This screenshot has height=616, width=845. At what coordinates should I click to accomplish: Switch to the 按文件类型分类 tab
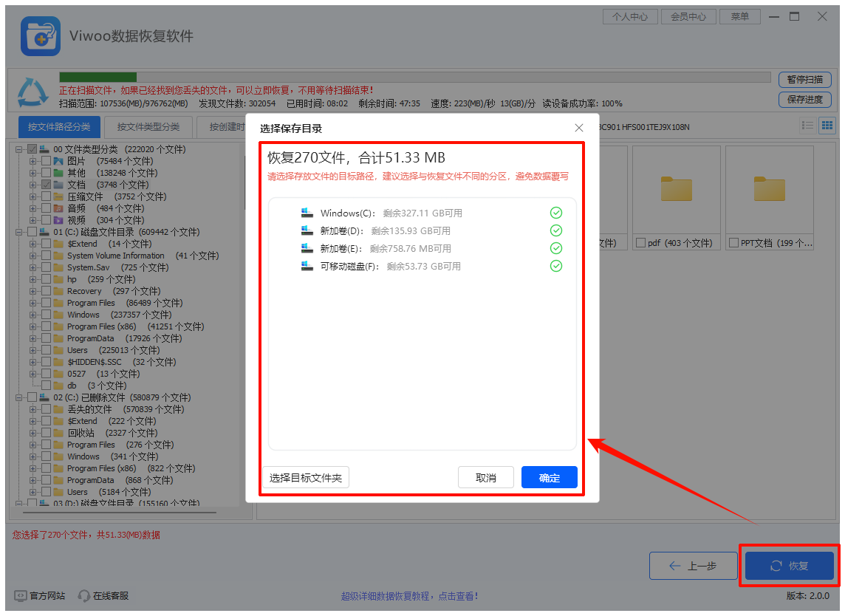(x=148, y=127)
